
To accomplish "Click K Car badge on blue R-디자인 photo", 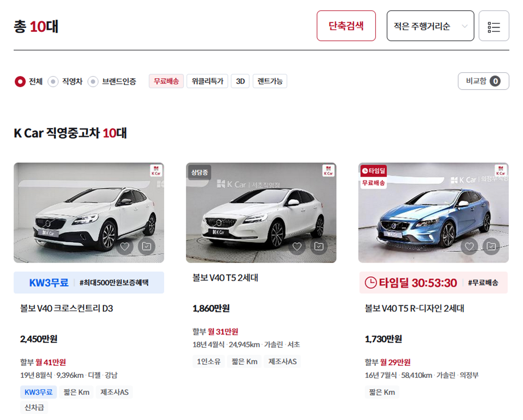I will pyautogui.click(x=501, y=171).
